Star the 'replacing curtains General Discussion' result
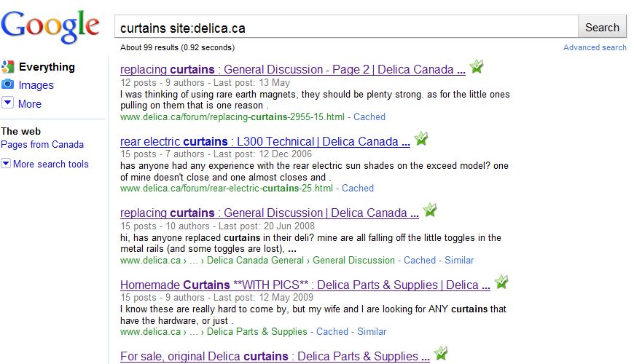This screenshot has height=364, width=634. pos(430,210)
